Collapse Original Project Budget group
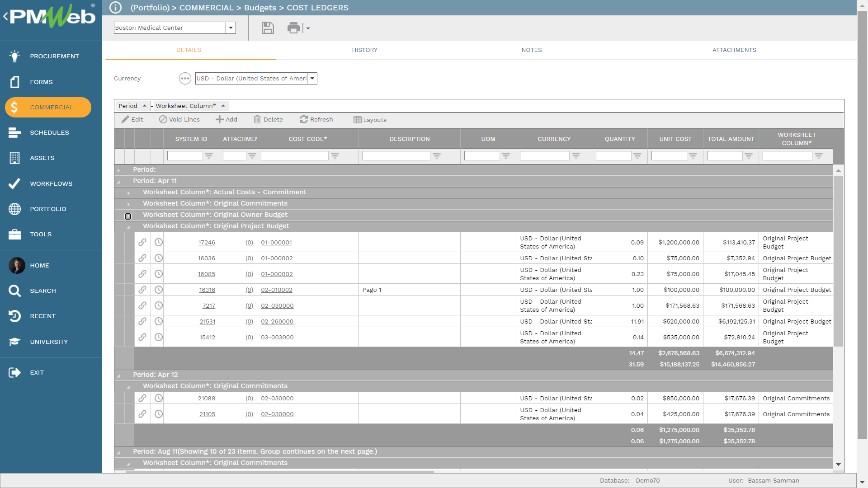This screenshot has width=868, height=488. coord(129,226)
